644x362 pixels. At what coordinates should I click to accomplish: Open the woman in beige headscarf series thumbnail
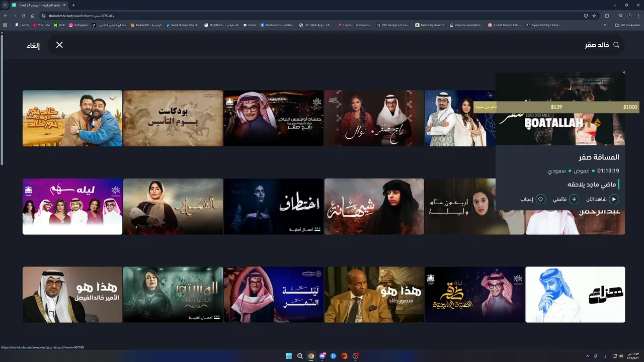pos(173,206)
